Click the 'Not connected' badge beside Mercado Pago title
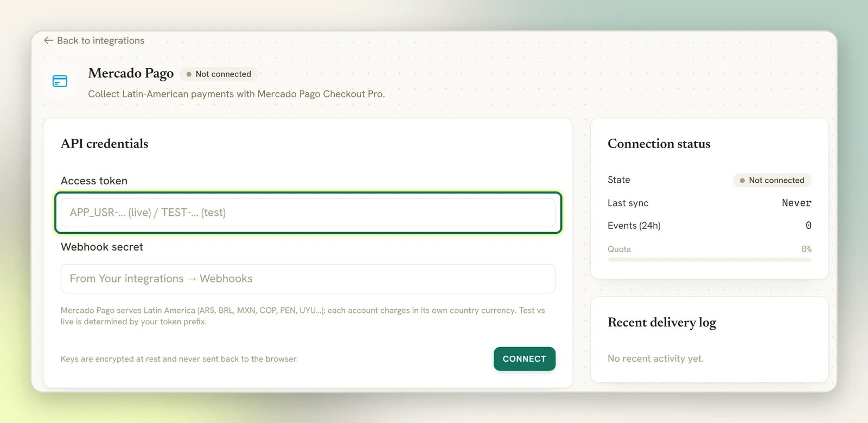The image size is (868, 423). tap(219, 74)
